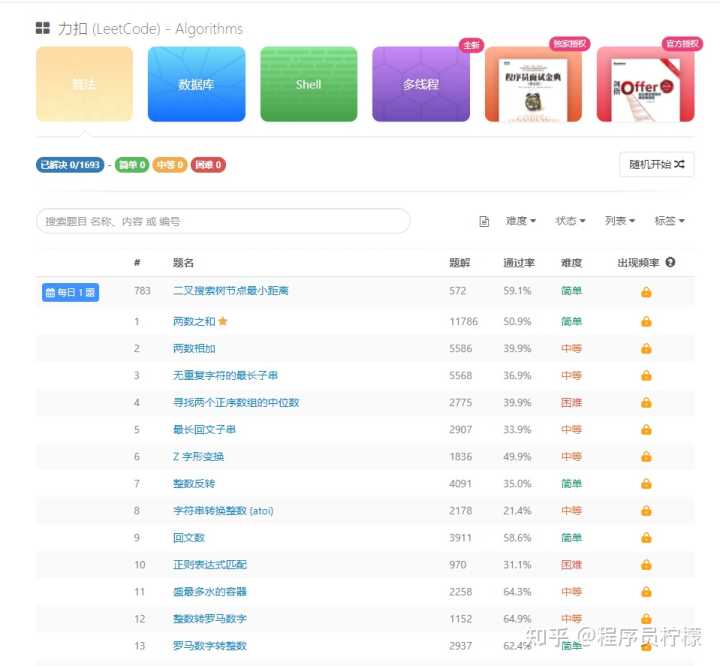Click lock icon for 寻找两个正序数组的中位数
Screen dimensions: 720x666
pos(646,402)
